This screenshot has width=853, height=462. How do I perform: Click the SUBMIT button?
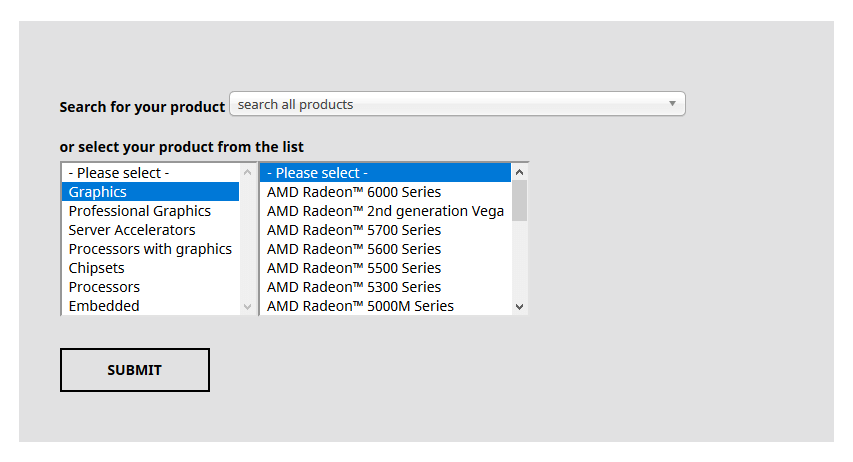click(x=135, y=370)
